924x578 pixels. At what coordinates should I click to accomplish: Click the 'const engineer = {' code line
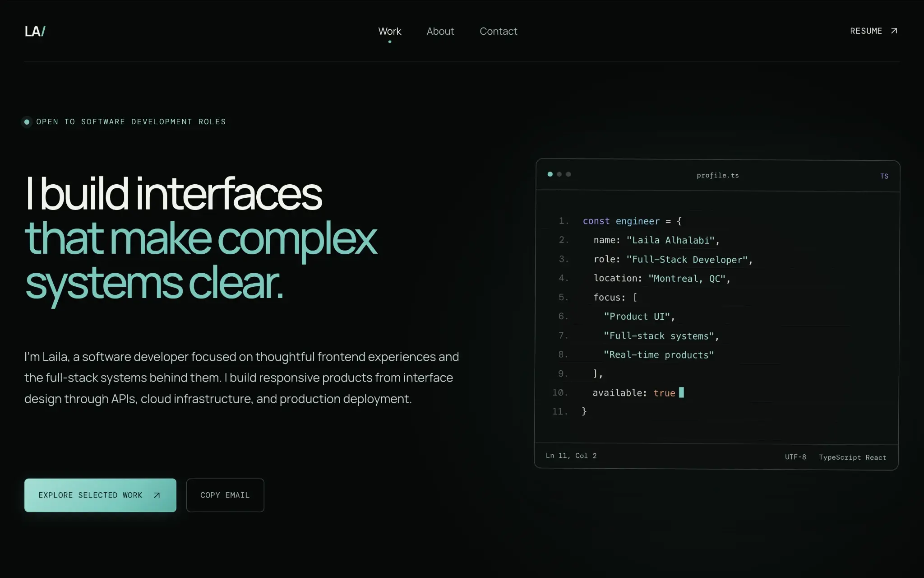[x=632, y=221]
